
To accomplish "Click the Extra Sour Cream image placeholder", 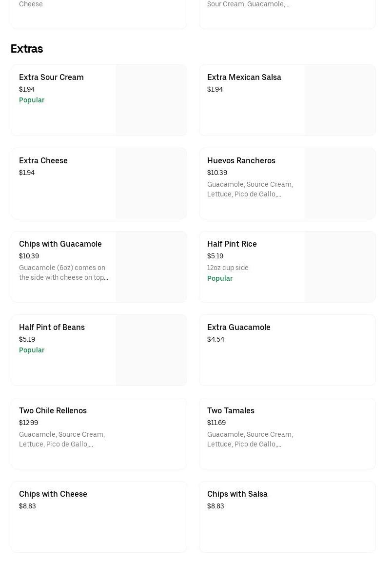I will coord(151,100).
